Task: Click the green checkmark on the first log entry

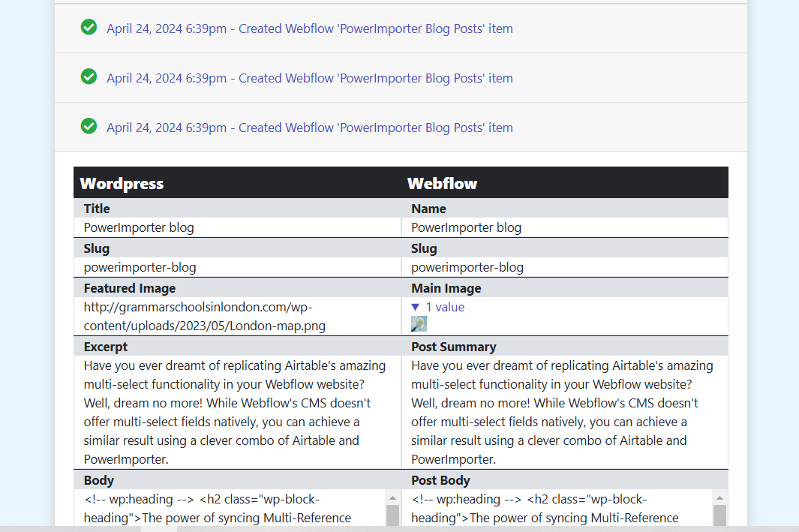Action: [89, 28]
